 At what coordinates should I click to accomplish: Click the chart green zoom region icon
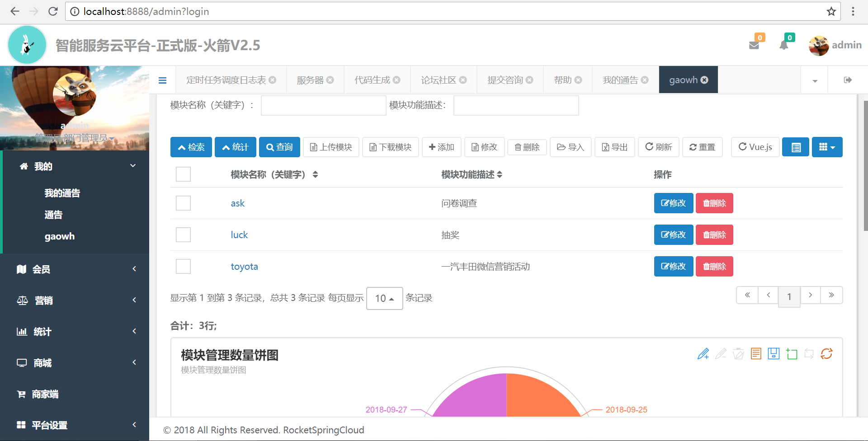coord(792,354)
